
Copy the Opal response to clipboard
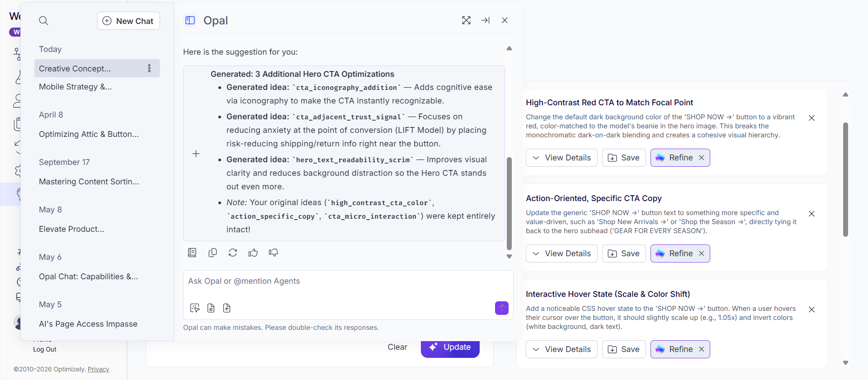pyautogui.click(x=212, y=253)
